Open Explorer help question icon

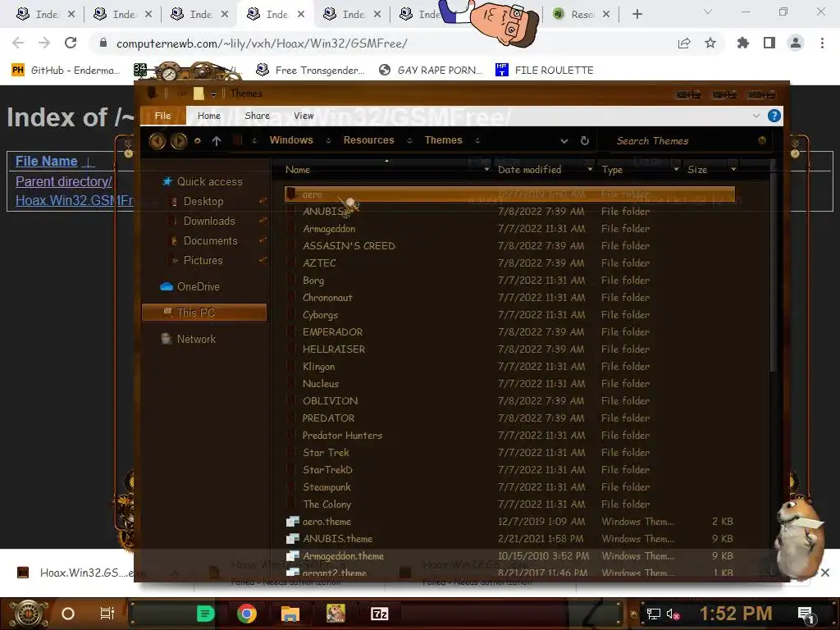point(774,116)
